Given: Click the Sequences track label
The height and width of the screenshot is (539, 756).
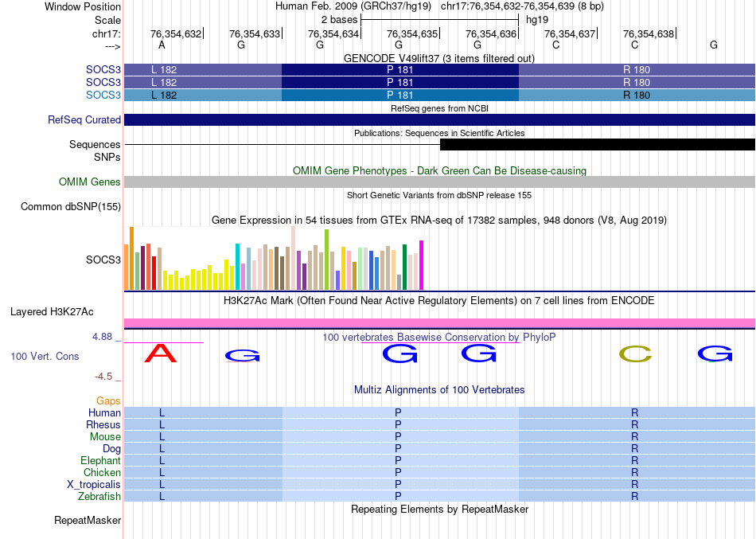Looking at the screenshot, I should [95, 144].
